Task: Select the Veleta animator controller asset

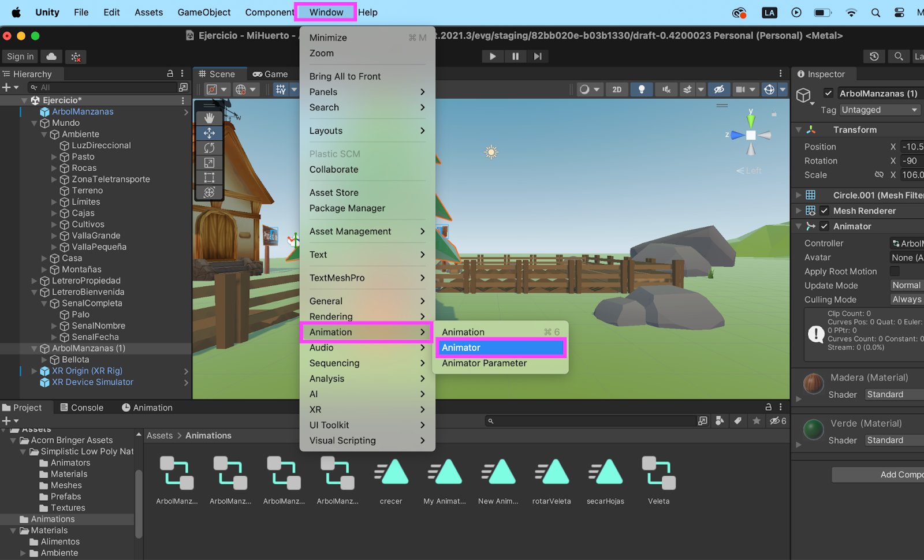Action: coord(659,481)
